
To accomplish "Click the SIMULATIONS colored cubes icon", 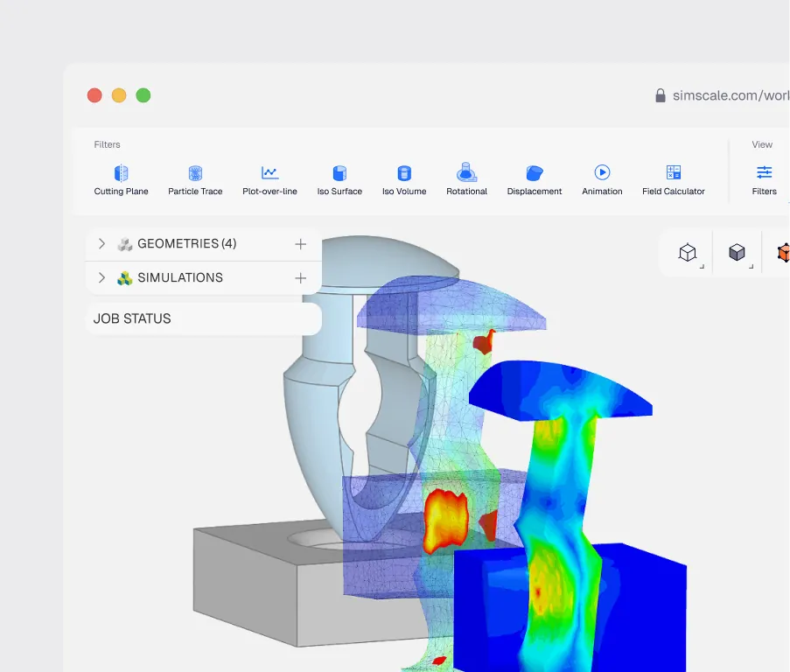I will [124, 278].
